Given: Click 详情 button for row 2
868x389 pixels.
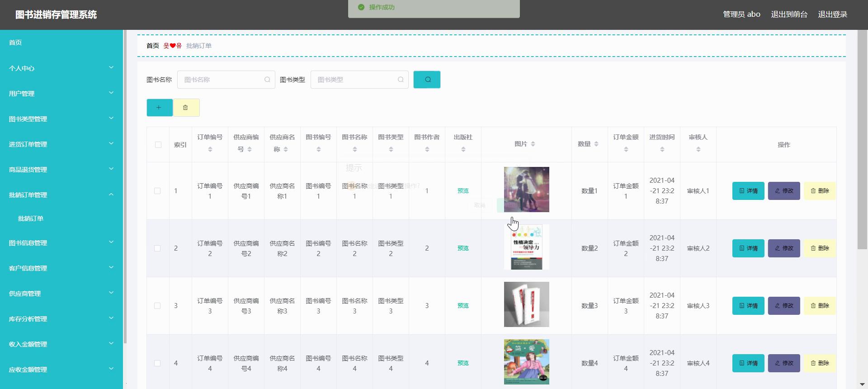Looking at the screenshot, I should tap(748, 248).
